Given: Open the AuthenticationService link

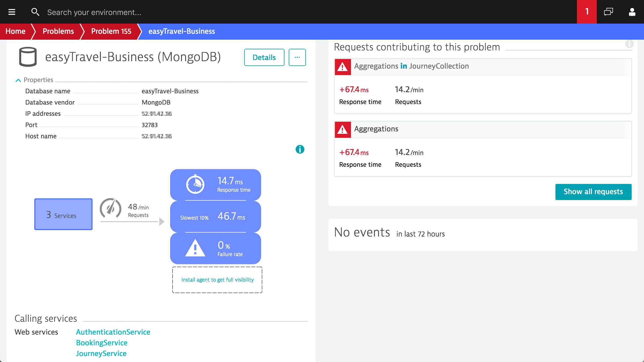Looking at the screenshot, I should tap(113, 332).
